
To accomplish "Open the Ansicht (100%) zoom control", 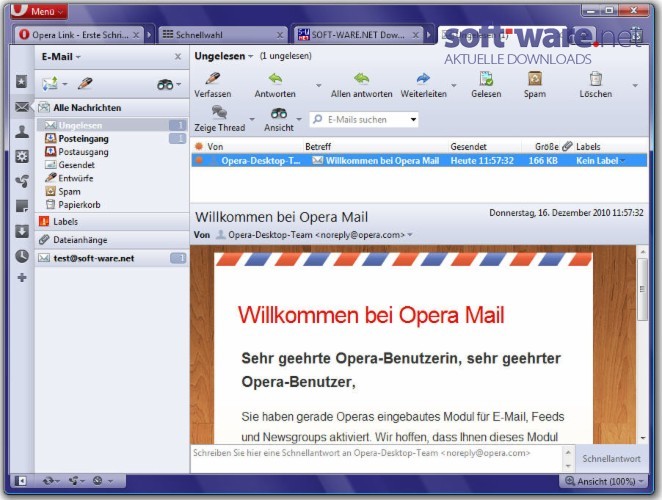I will [604, 481].
